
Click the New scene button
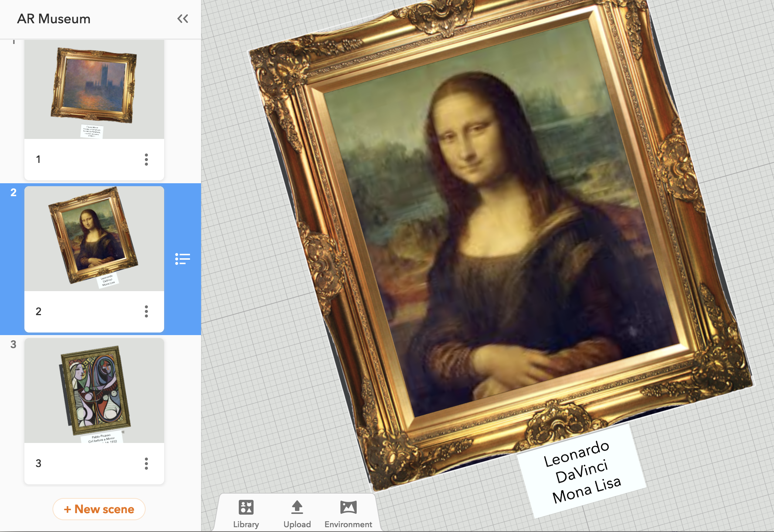point(99,510)
